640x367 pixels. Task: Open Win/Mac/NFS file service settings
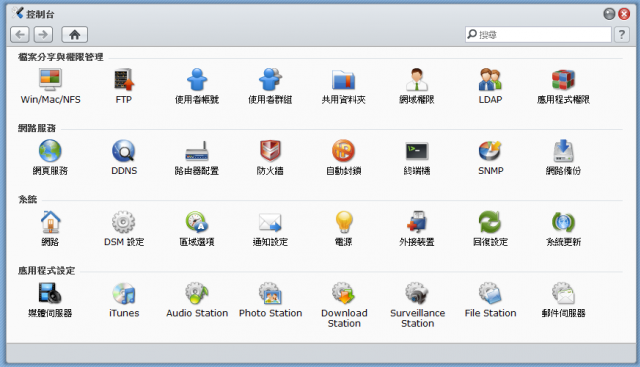click(50, 79)
